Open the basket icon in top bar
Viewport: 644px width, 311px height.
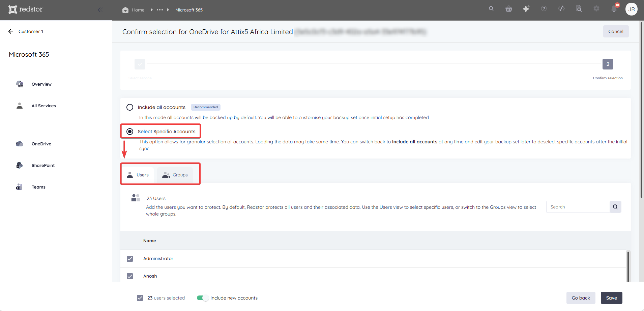point(509,9)
